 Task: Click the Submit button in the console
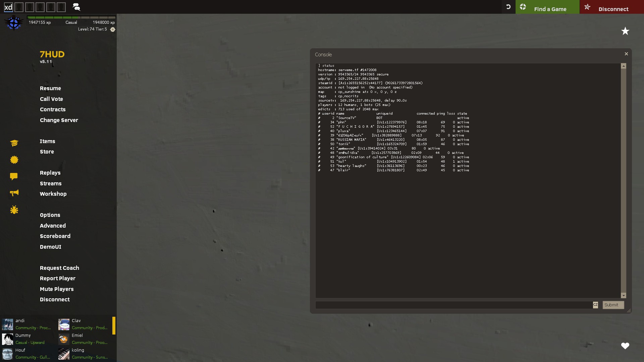(x=613, y=305)
